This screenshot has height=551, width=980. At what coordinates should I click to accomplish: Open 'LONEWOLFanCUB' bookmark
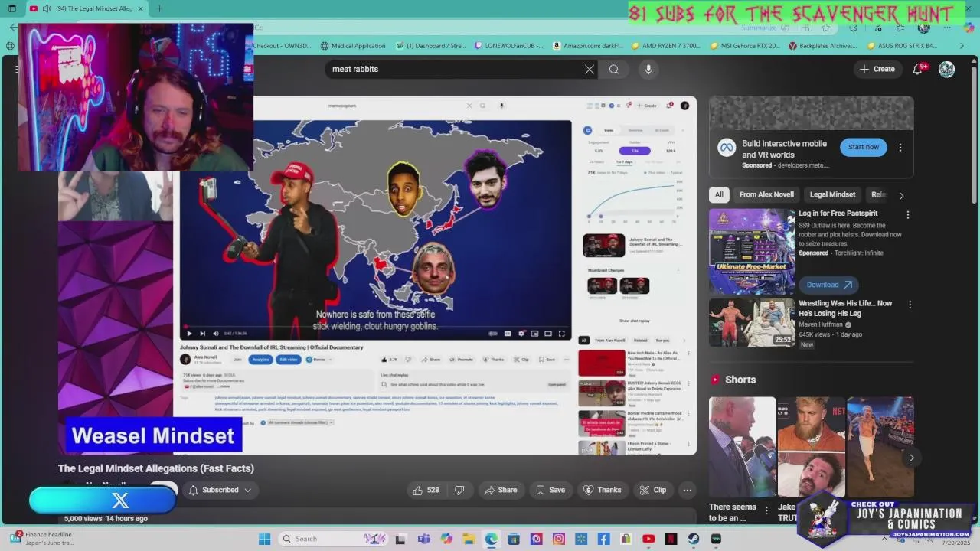point(508,46)
